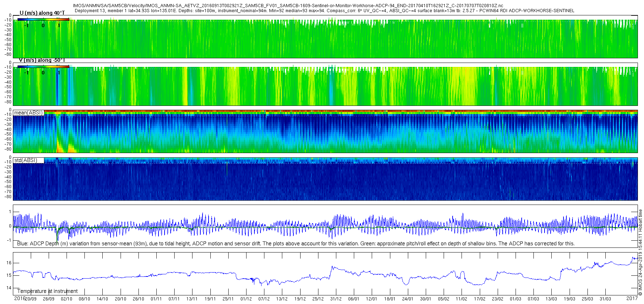This screenshot has height=304, width=644.
Task: Click the 07/11 date tick label
Action: (174, 299)
